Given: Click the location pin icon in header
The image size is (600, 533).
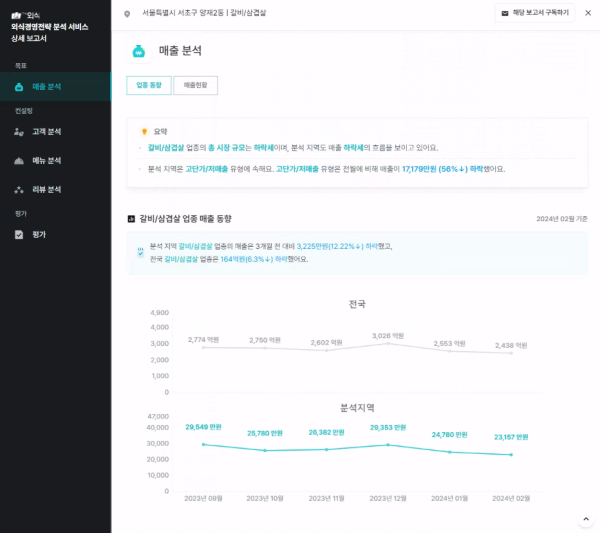Looking at the screenshot, I should 127,14.
